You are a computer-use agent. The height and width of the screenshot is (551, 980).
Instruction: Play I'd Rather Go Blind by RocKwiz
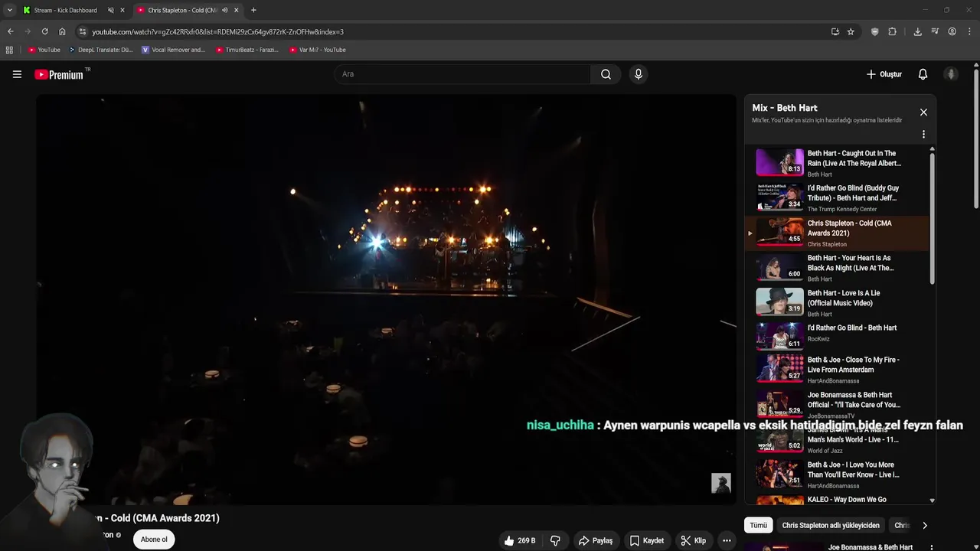click(838, 334)
